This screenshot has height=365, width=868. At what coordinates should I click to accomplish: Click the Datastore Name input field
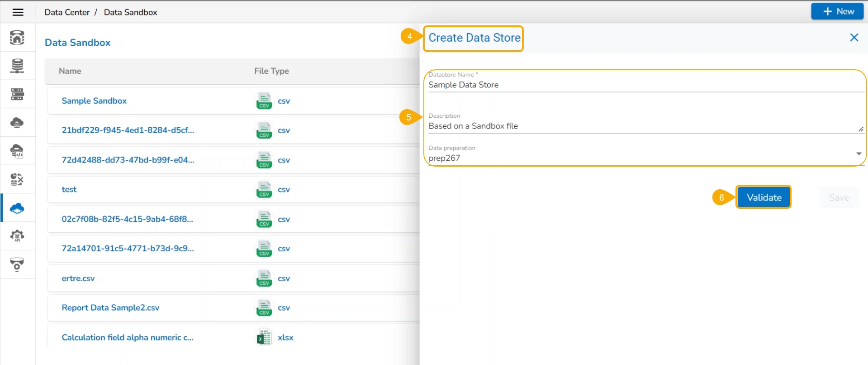click(x=645, y=85)
